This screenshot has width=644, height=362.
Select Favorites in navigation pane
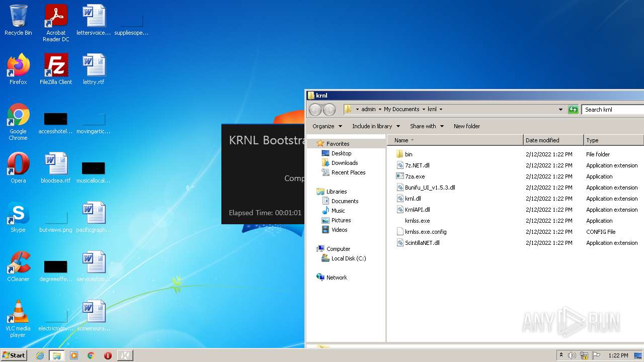[338, 144]
